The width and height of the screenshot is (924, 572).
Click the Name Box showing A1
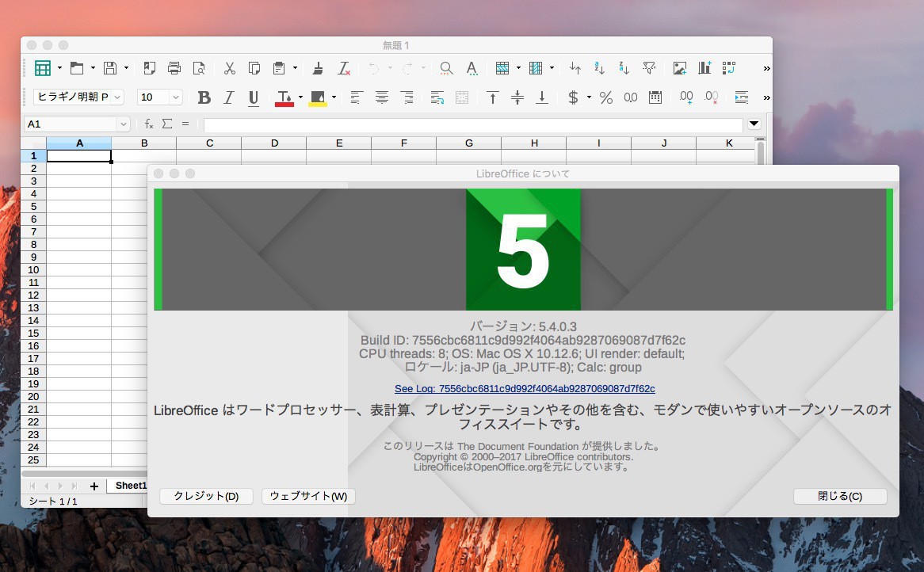[77, 124]
